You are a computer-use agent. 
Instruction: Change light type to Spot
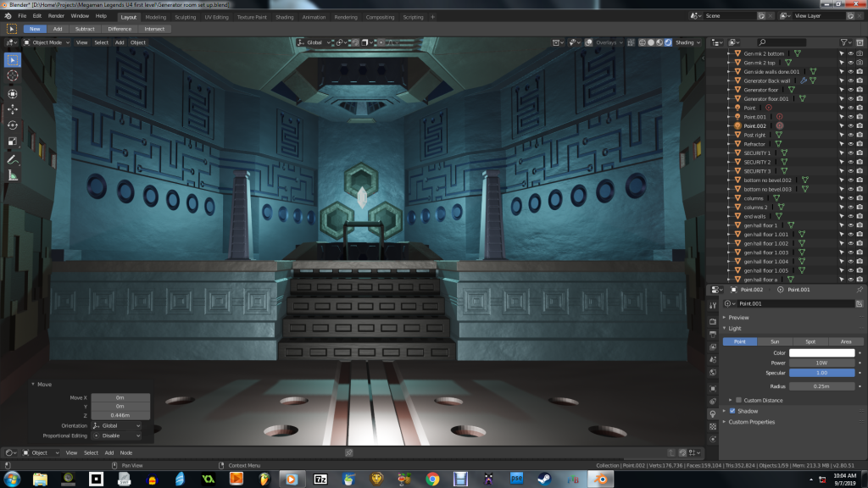click(x=810, y=342)
